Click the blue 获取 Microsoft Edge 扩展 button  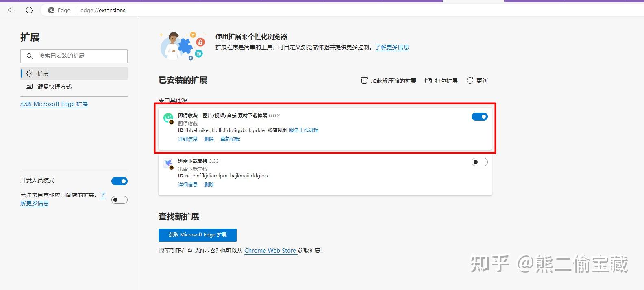198,235
